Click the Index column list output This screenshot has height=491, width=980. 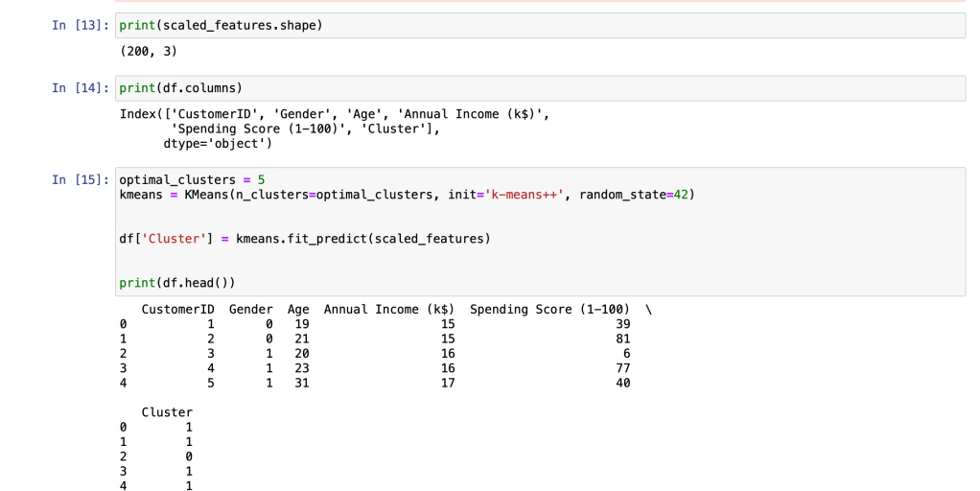[x=334, y=114]
